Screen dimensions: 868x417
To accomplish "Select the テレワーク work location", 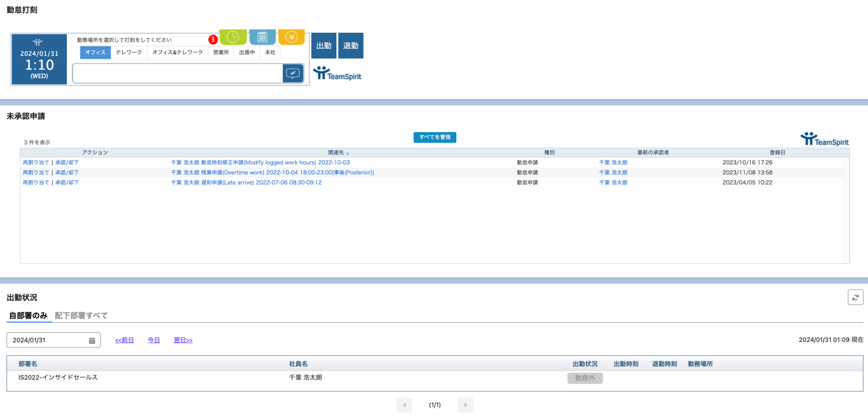I will tap(129, 53).
